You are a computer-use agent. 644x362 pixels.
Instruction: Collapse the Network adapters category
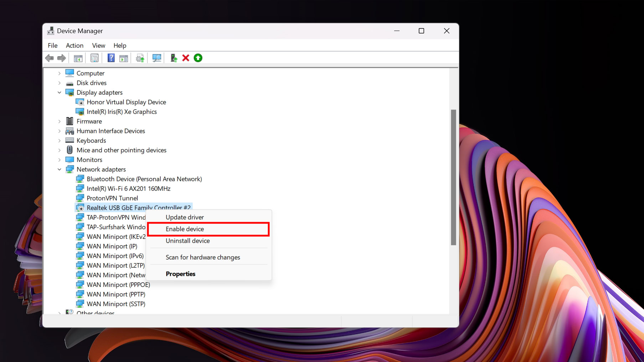(60, 169)
